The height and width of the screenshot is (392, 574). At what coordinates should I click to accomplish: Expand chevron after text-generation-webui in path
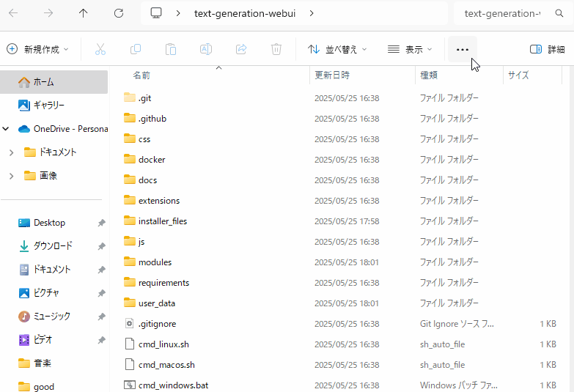[312, 13]
